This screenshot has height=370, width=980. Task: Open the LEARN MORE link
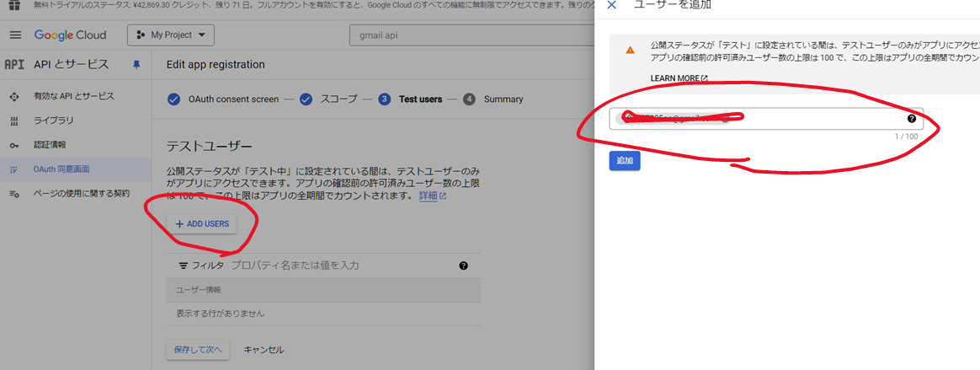(x=679, y=78)
